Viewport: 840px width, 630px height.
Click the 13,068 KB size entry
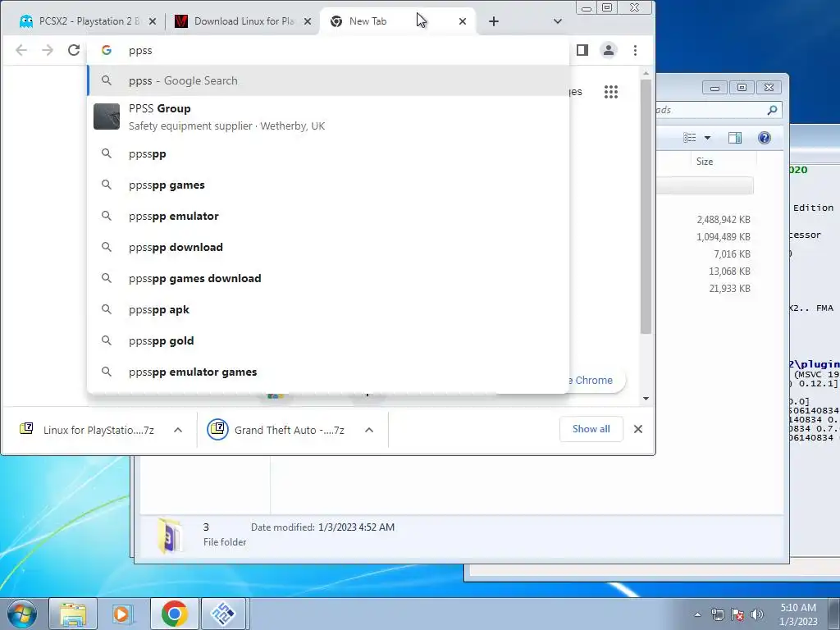(729, 271)
